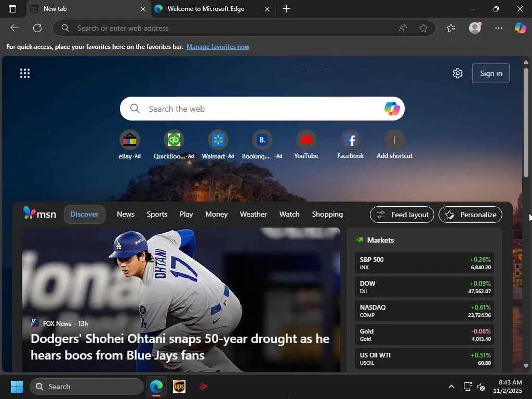Refresh the page with reload icon
The image size is (532, 399).
(x=37, y=28)
